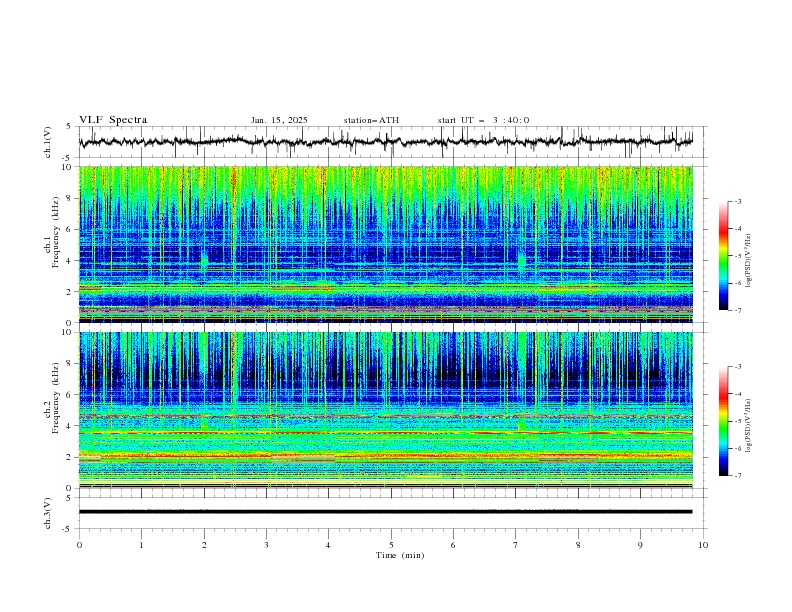Click ch.1 green burst near 2 minutes, 4 kHz

204,261
